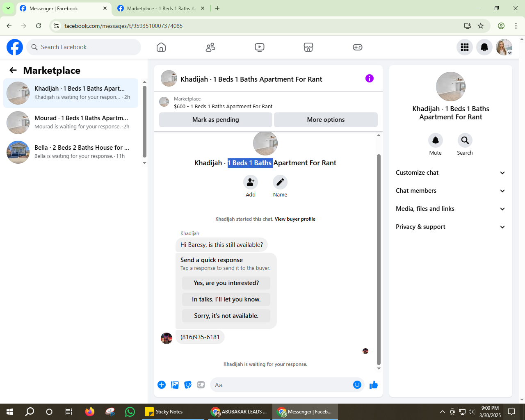The width and height of the screenshot is (525, 420).
Task: Send a thumbs-up like
Action: (374, 385)
